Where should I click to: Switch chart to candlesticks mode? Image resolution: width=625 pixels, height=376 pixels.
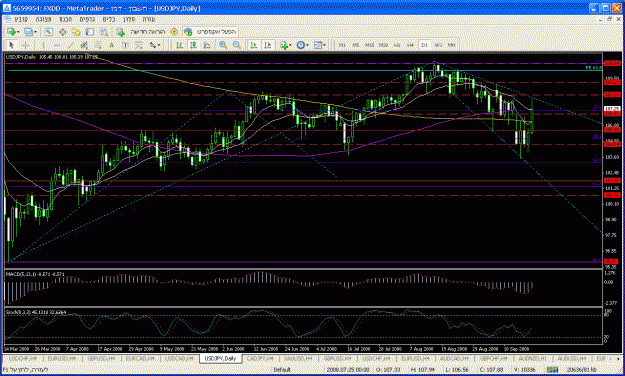193,45
